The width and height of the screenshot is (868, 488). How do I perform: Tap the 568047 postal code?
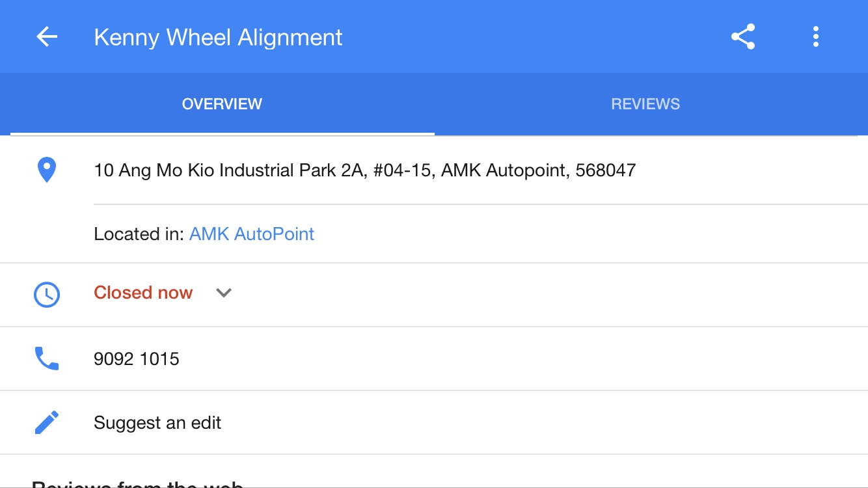pyautogui.click(x=605, y=170)
